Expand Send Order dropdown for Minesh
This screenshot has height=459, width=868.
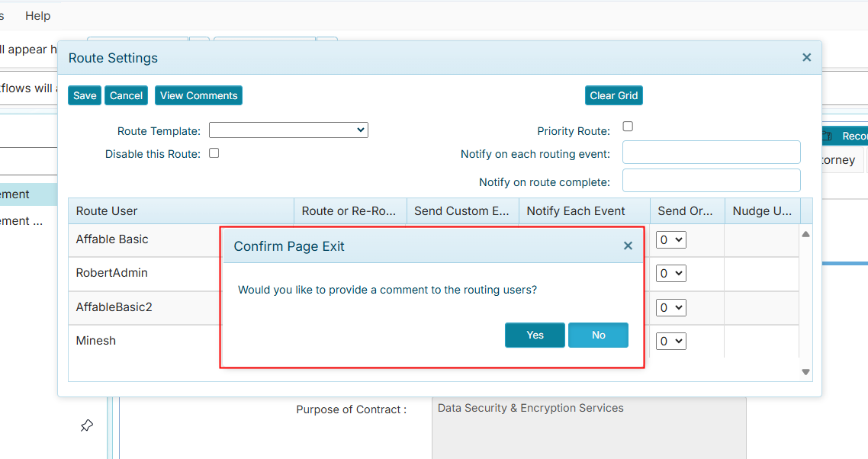(671, 342)
